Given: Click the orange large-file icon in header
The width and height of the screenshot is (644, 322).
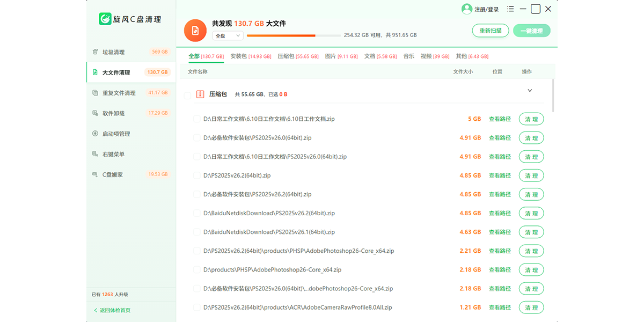Looking at the screenshot, I should click(195, 31).
